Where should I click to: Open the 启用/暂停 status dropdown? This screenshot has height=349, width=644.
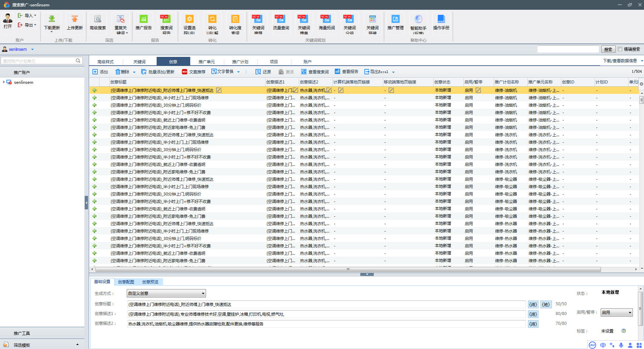click(x=616, y=313)
